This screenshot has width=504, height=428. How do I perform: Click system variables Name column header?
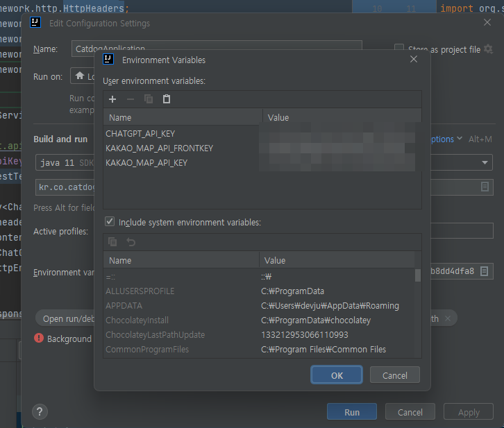click(181, 260)
